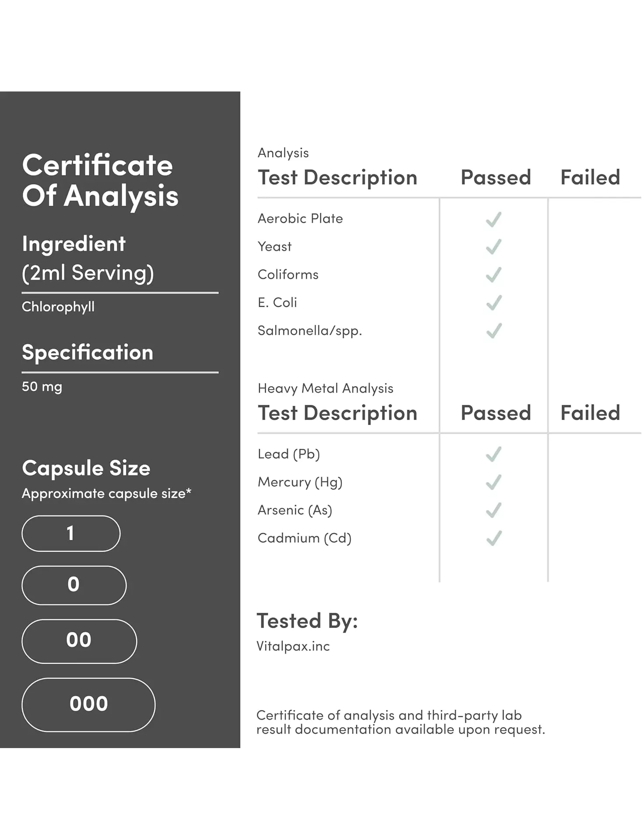Click the E. Coli passed checkmark
The width and height of the screenshot is (642, 840).
pyautogui.click(x=494, y=302)
